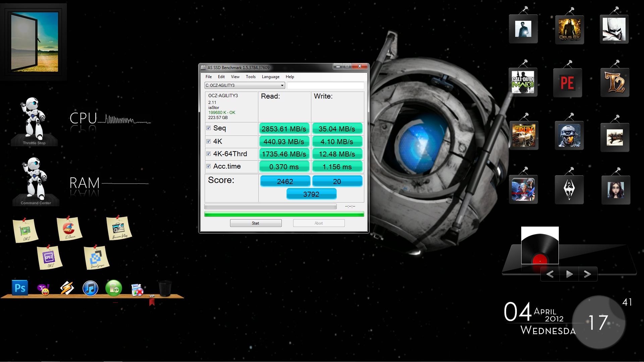Play music in the vinyl player widget
This screenshot has width=644, height=362.
pos(569,274)
